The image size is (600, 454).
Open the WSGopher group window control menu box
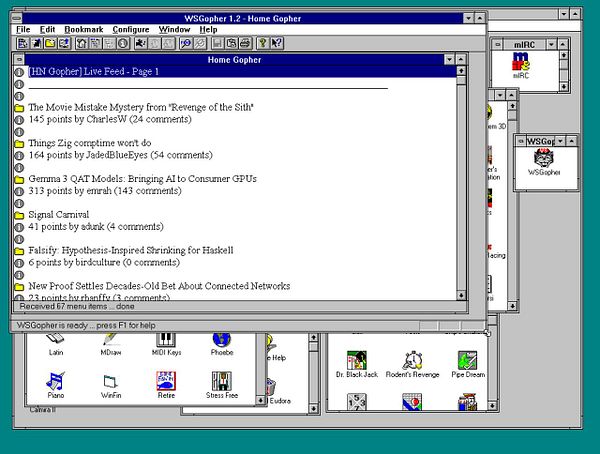(x=521, y=141)
